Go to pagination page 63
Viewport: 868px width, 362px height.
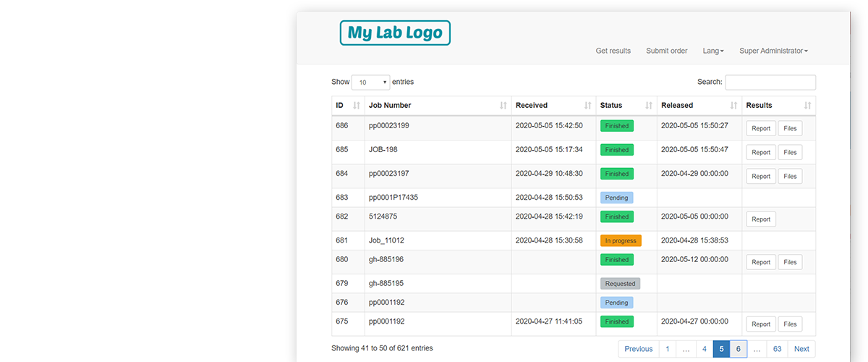pos(777,349)
